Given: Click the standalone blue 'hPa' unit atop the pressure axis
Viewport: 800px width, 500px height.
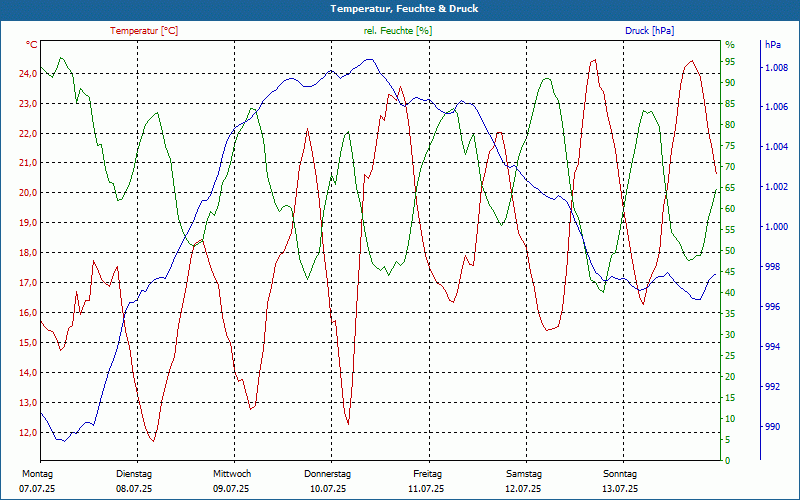Looking at the screenshot, I should point(772,44).
